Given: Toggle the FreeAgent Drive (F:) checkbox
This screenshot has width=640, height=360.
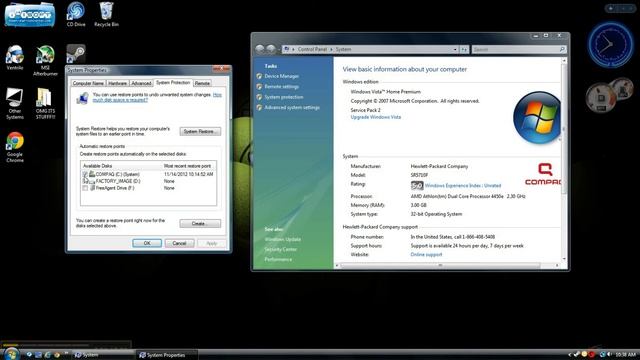Looking at the screenshot, I should point(85,188).
